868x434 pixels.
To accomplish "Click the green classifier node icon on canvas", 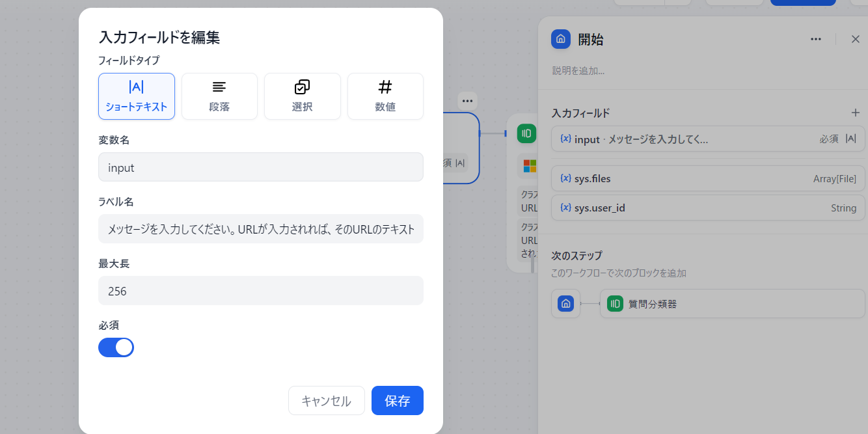I will point(526,133).
